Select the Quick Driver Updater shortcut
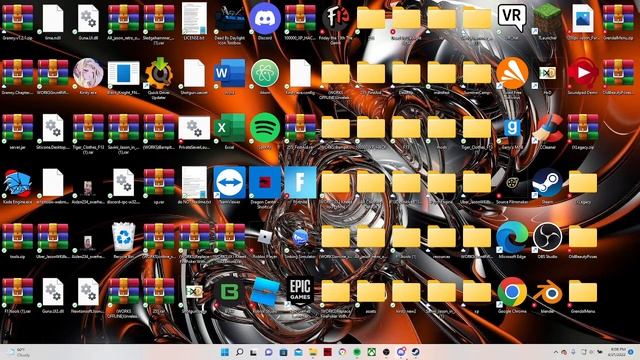Screen dimensions: 640x360 pos(159,74)
